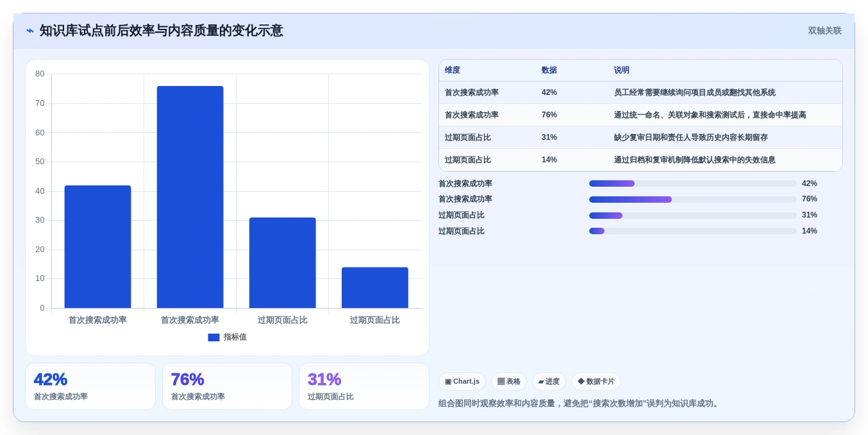Viewport: 868px width, 435px height.
Task: Click the 说明 table column header
Action: (x=621, y=71)
